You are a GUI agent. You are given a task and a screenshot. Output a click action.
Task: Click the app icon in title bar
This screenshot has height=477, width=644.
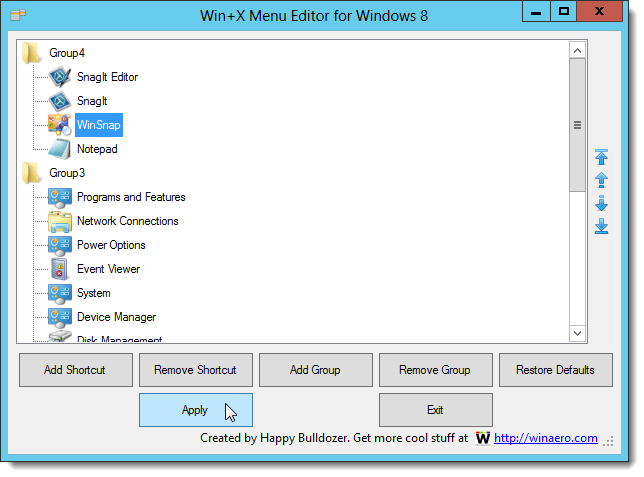click(18, 15)
